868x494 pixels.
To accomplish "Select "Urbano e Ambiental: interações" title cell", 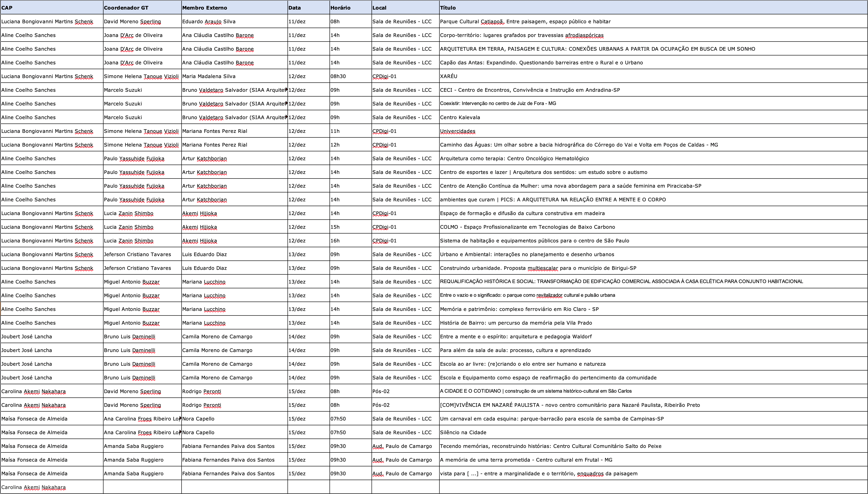I will click(x=653, y=254).
